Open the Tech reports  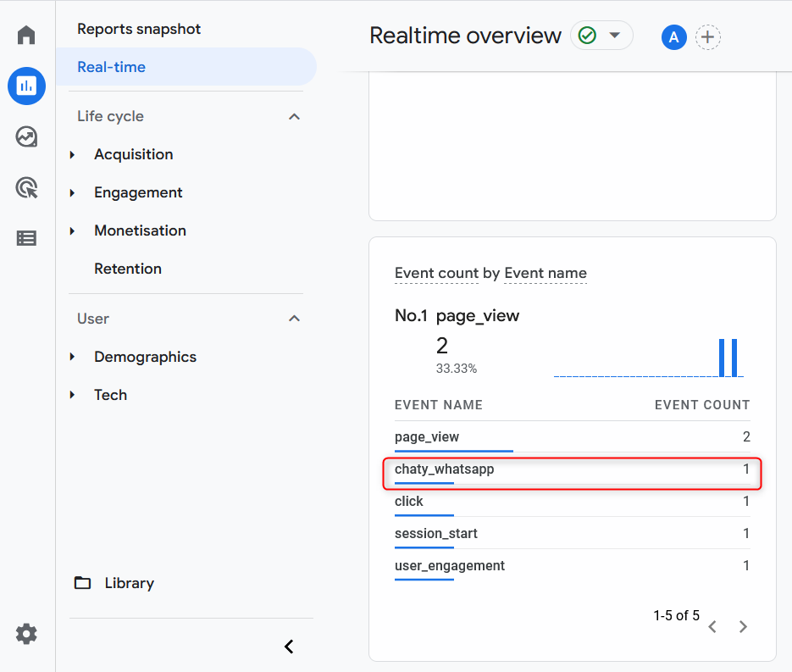coord(110,395)
